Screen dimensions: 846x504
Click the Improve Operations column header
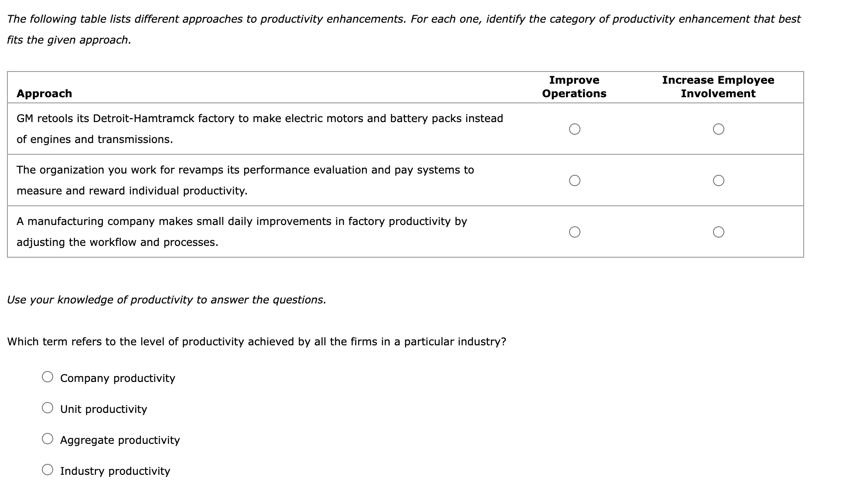pos(574,86)
